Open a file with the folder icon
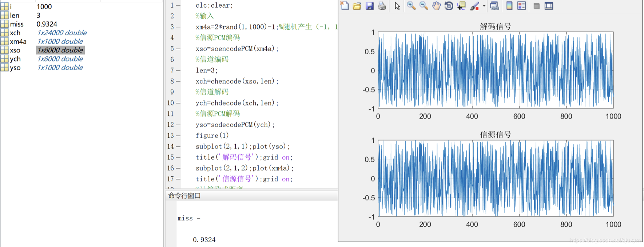The height and width of the screenshot is (247, 644). (357, 6)
